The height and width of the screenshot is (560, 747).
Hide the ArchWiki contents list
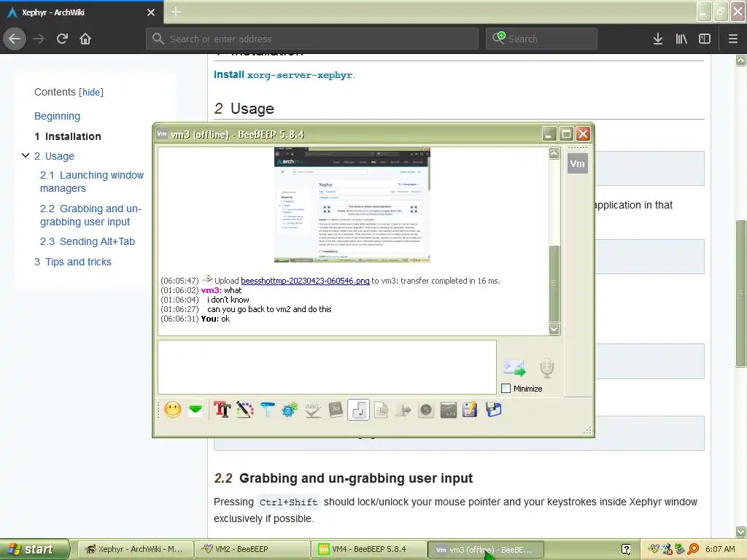(91, 93)
